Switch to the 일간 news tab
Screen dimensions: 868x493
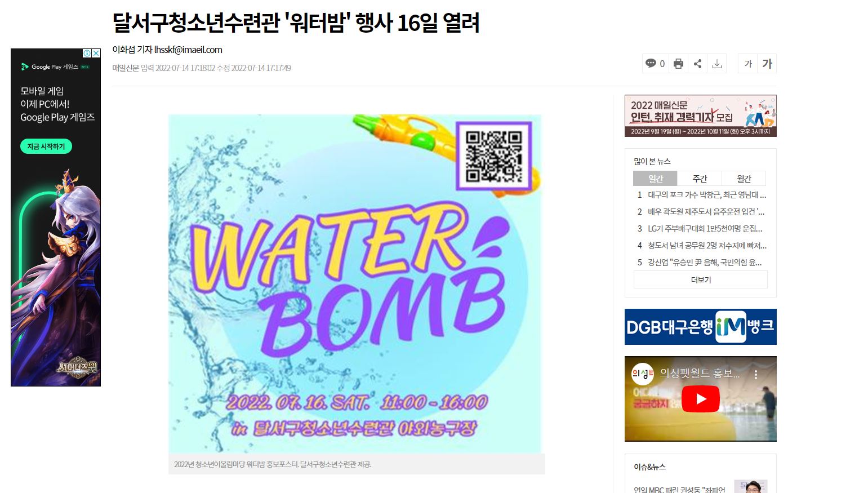(x=655, y=179)
